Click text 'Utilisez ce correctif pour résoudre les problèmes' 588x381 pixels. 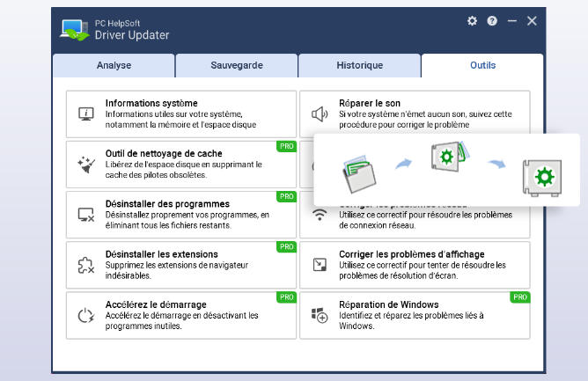coord(426,215)
